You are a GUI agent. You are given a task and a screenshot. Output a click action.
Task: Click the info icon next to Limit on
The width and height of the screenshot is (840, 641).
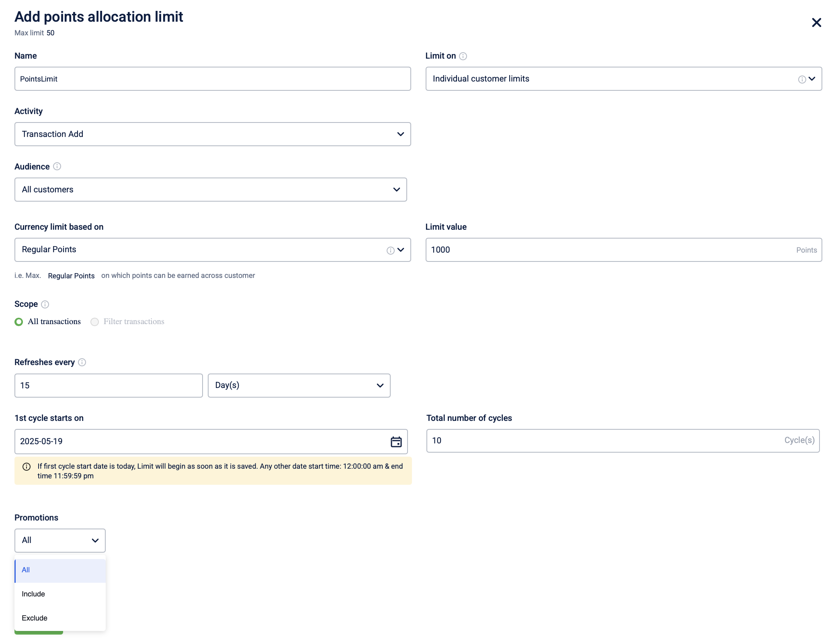tap(463, 56)
